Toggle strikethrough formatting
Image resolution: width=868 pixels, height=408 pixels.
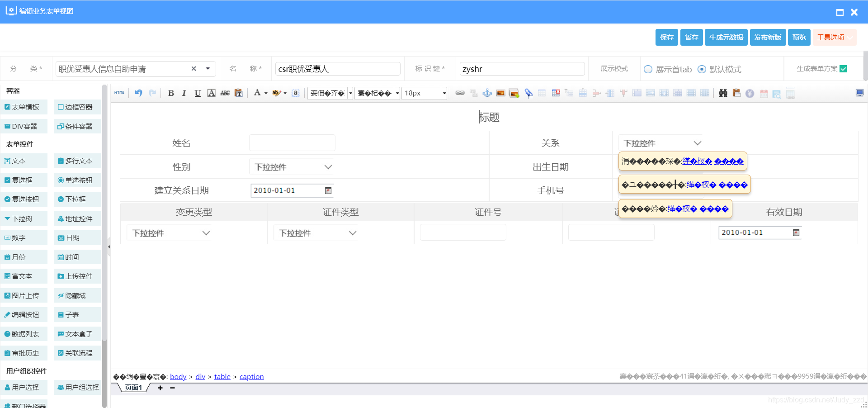pos(225,93)
